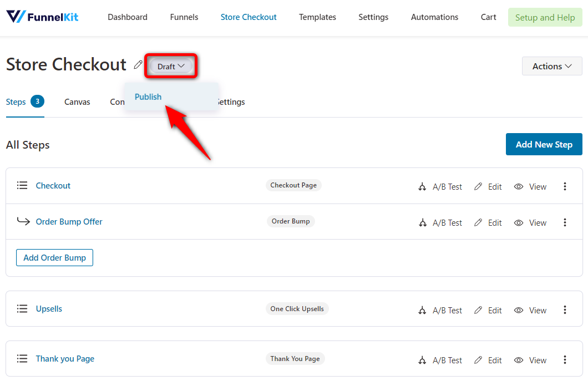Open the three-dot menu for Order Bump Offer
This screenshot has height=381, width=588.
pyautogui.click(x=565, y=222)
